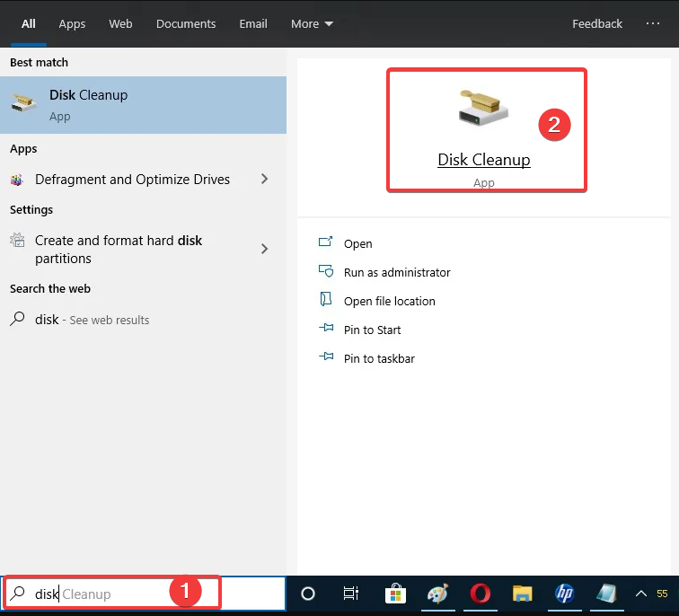Open the Notepad-style app in taskbar
Viewport: 679px width, 616px height.
607,594
